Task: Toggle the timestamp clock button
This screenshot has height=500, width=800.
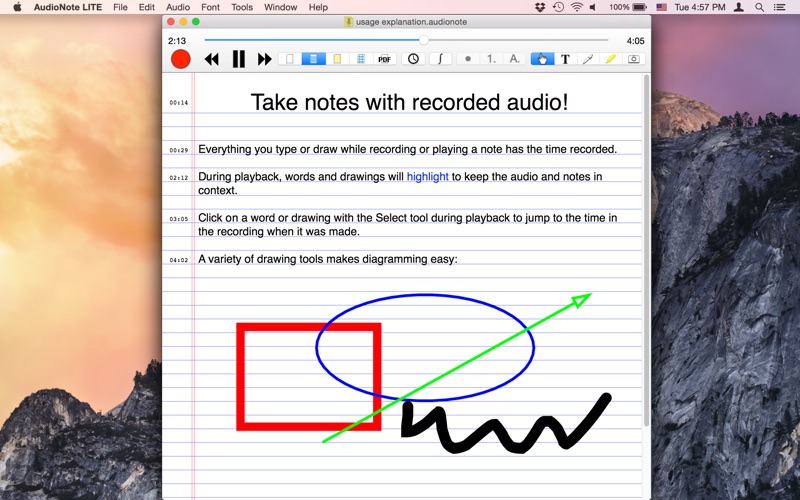Action: click(413, 59)
